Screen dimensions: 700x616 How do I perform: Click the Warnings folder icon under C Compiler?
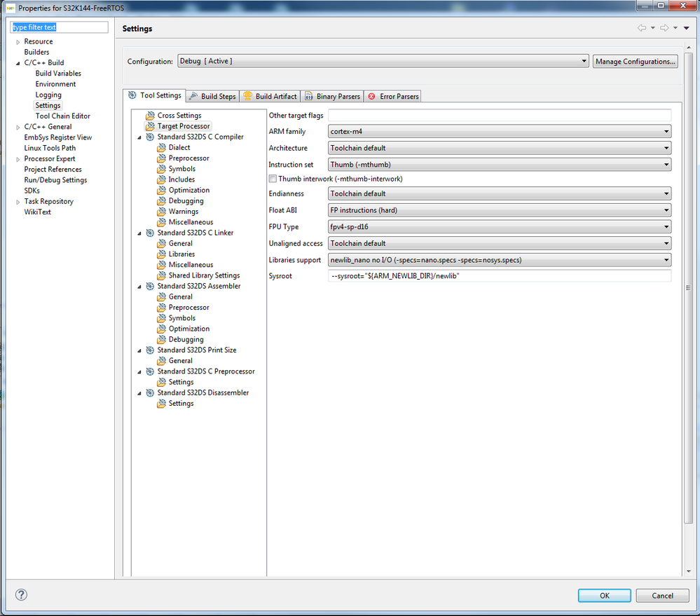pos(161,212)
